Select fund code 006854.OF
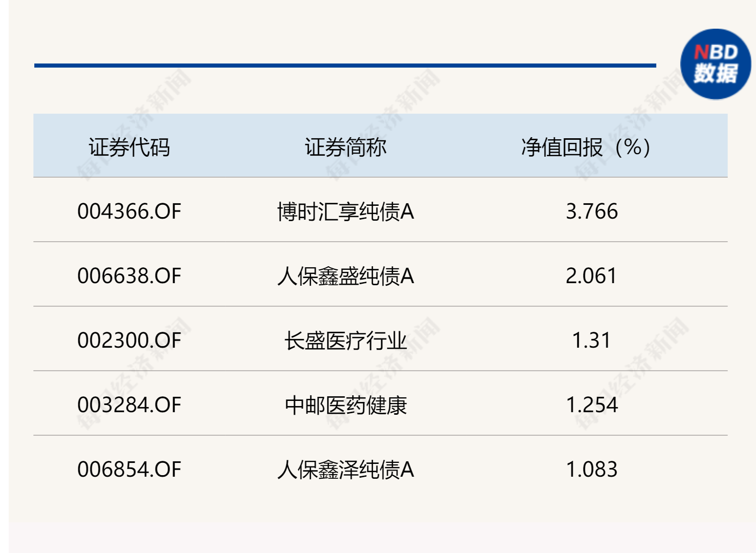The image size is (756, 553). [129, 470]
